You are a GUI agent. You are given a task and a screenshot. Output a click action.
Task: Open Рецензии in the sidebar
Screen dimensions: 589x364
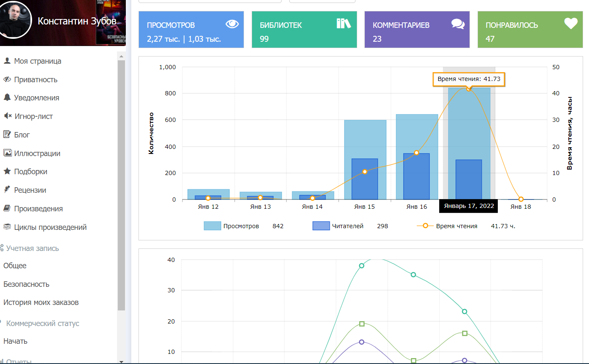click(x=30, y=190)
